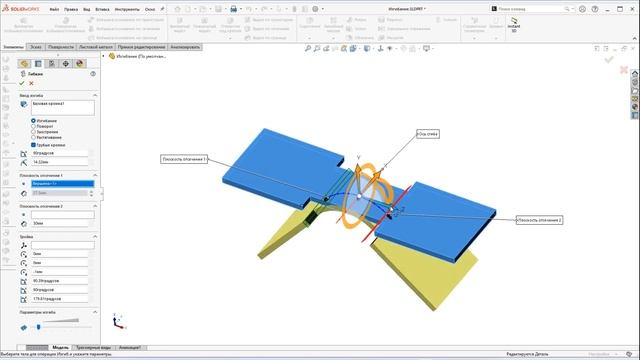Edit the bend radius field 14.32мм
Viewport: 640px width, 360px height.
tap(60, 162)
